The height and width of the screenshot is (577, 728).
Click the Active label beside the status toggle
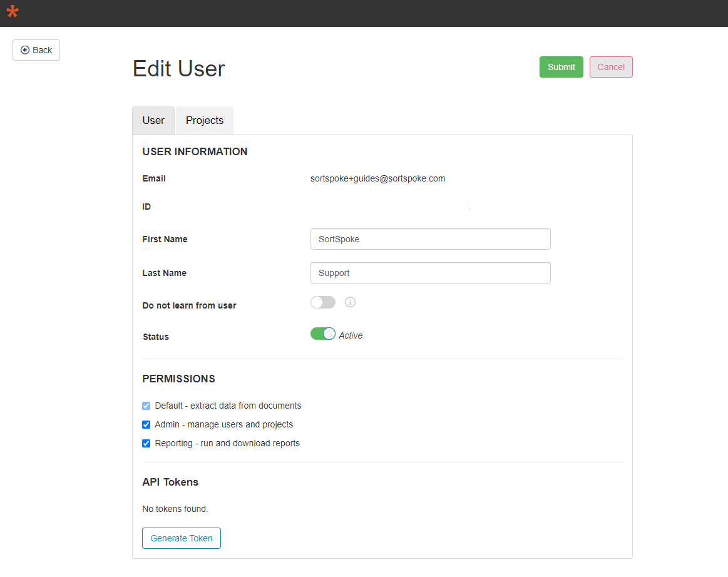350,335
